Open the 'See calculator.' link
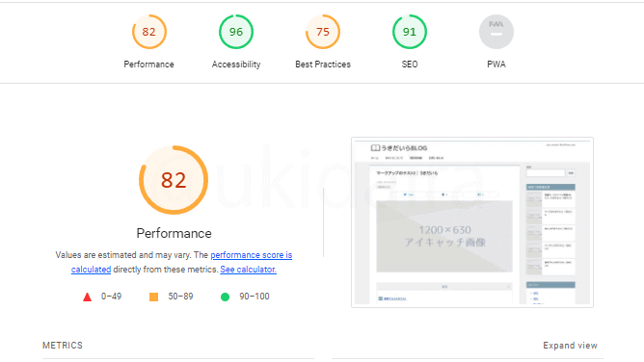The image size is (644, 362). tap(248, 270)
